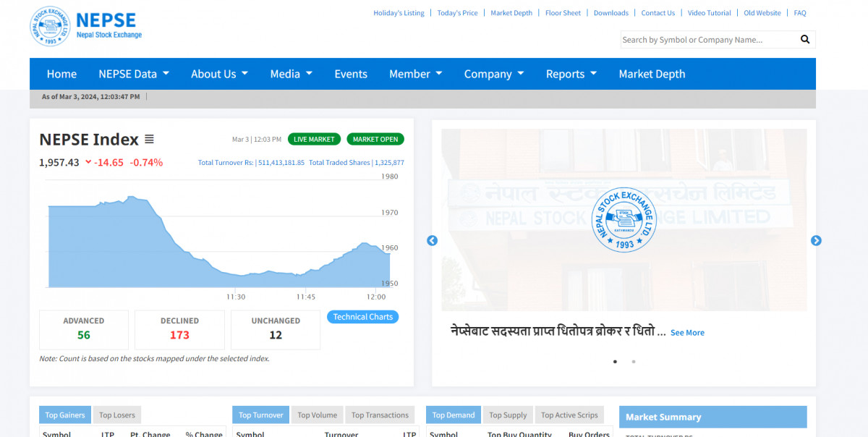Viewport: 868px width, 437px height.
Task: Open the Video Tutorial link
Action: pos(710,13)
